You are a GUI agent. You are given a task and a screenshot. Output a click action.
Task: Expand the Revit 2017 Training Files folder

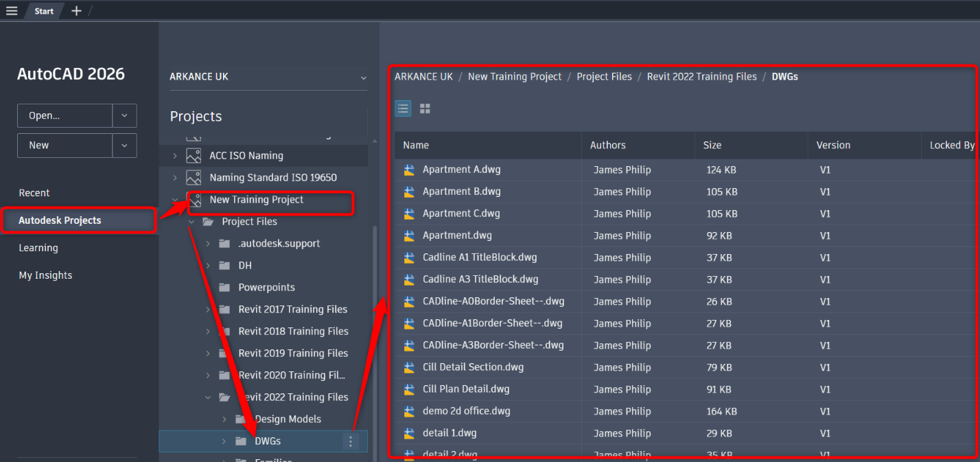point(208,310)
